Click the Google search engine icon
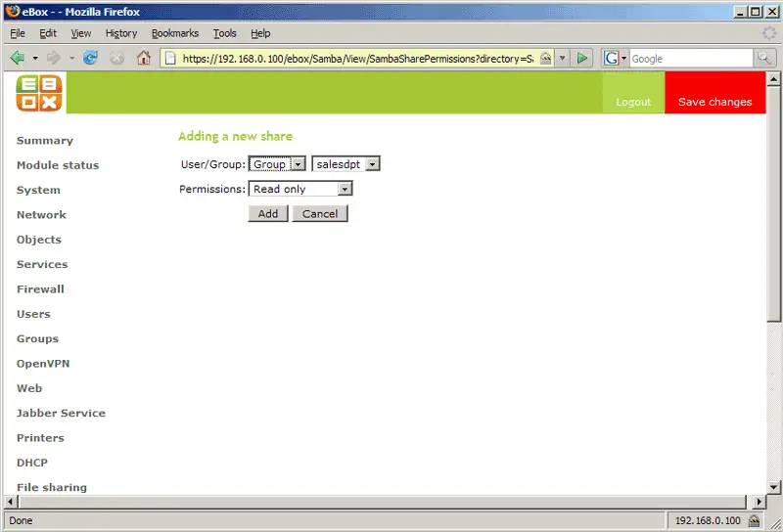This screenshot has height=532, width=783. pyautogui.click(x=612, y=58)
